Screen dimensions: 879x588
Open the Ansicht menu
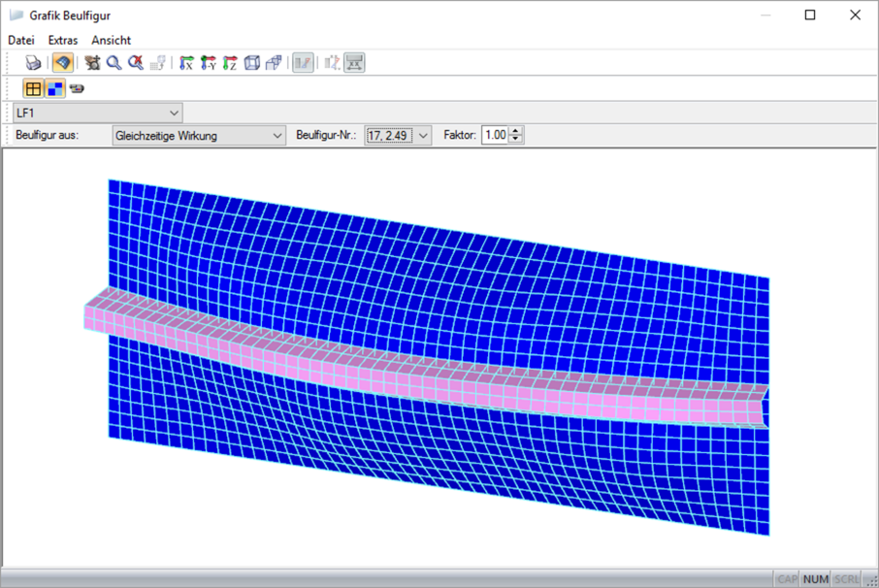coord(111,41)
